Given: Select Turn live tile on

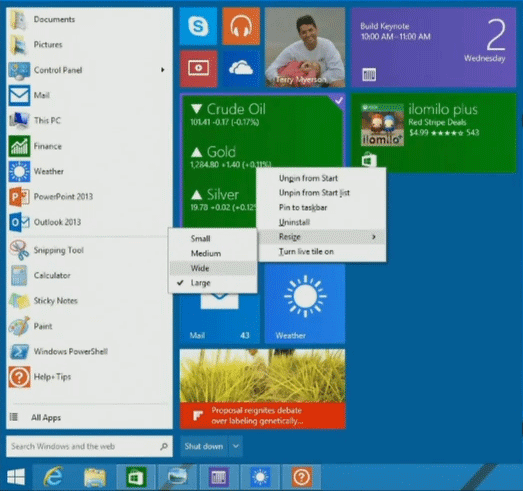Looking at the screenshot, I should pyautogui.click(x=322, y=252).
